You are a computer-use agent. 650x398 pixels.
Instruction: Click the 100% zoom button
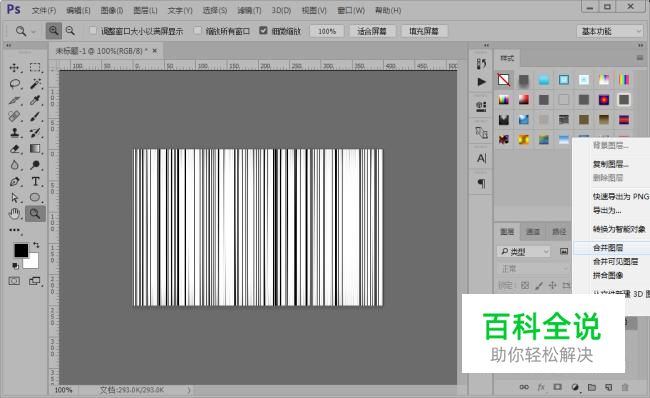pyautogui.click(x=327, y=31)
